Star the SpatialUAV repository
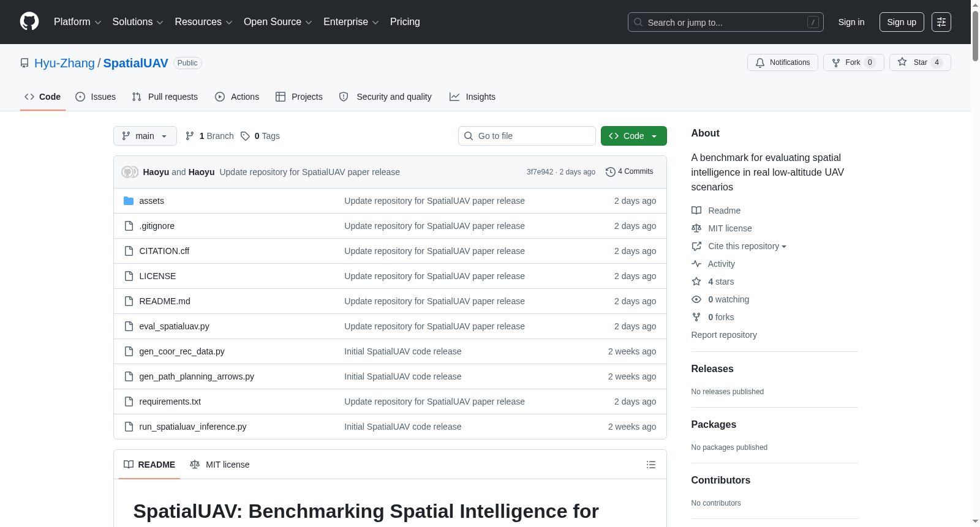The width and height of the screenshot is (980, 527). (x=920, y=62)
